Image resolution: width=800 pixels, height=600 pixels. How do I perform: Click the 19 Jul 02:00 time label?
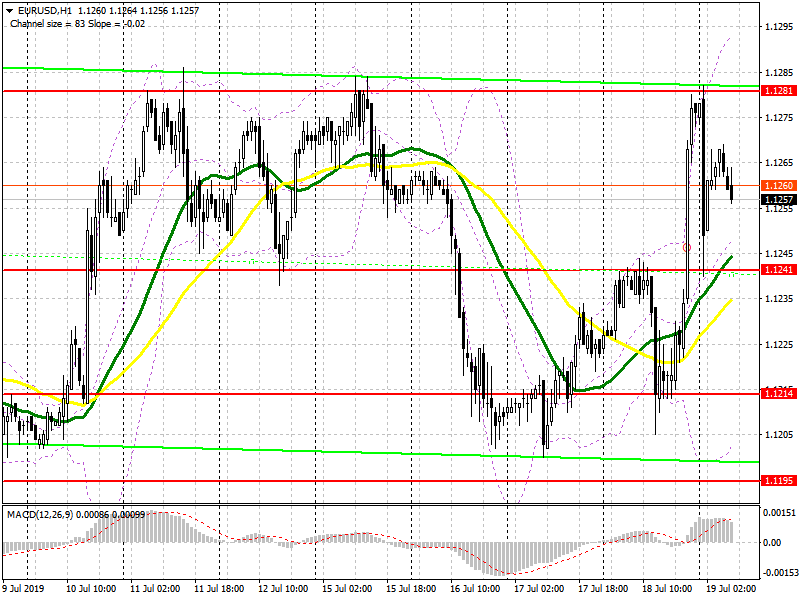tap(731, 589)
